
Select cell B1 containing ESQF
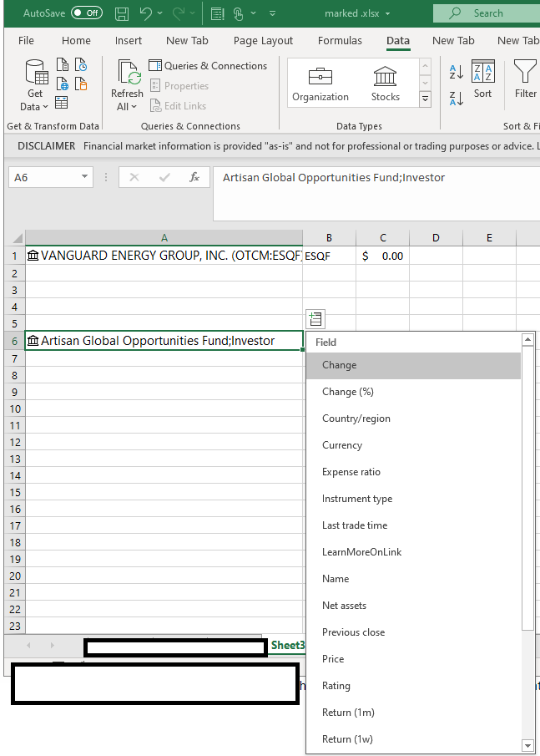330,256
